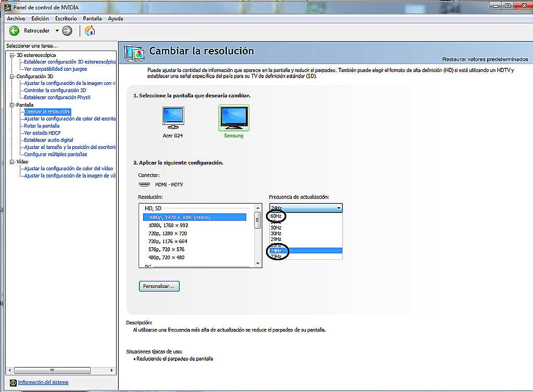This screenshot has width=533, height=392.
Task: Click the Personalizar... button
Action: (x=159, y=286)
